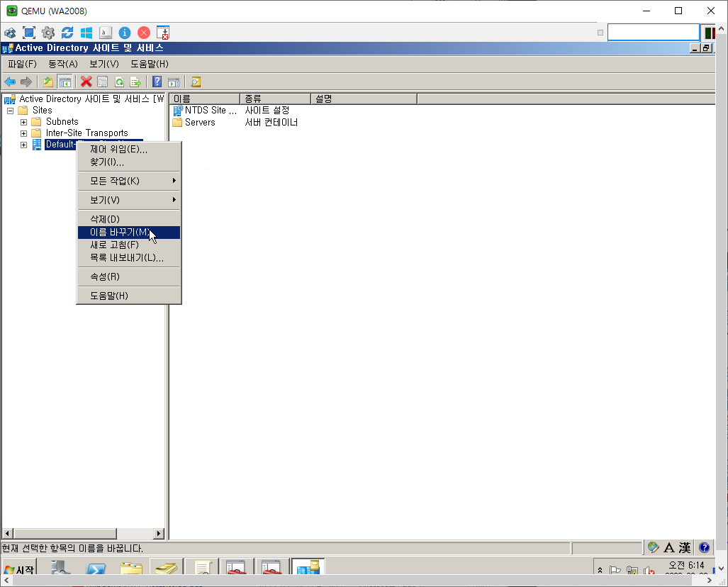This screenshot has height=587, width=728.
Task: Sort by 이름 column header
Action: point(204,99)
